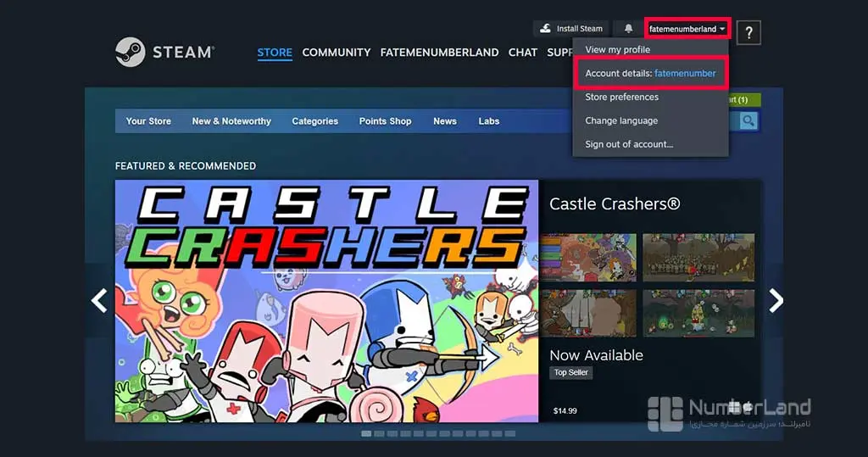Click the Top Seller tag
Viewport: 868px width, 457px height.
pos(571,372)
